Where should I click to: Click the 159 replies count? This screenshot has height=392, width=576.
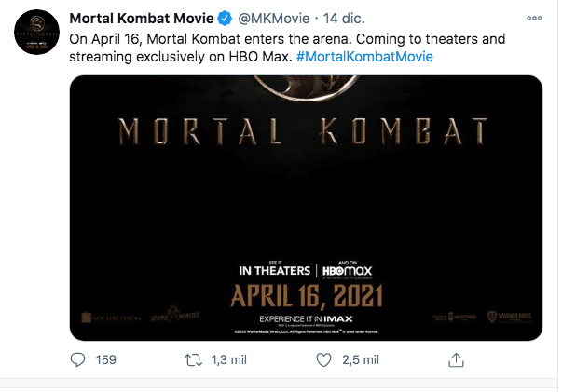pyautogui.click(x=105, y=359)
